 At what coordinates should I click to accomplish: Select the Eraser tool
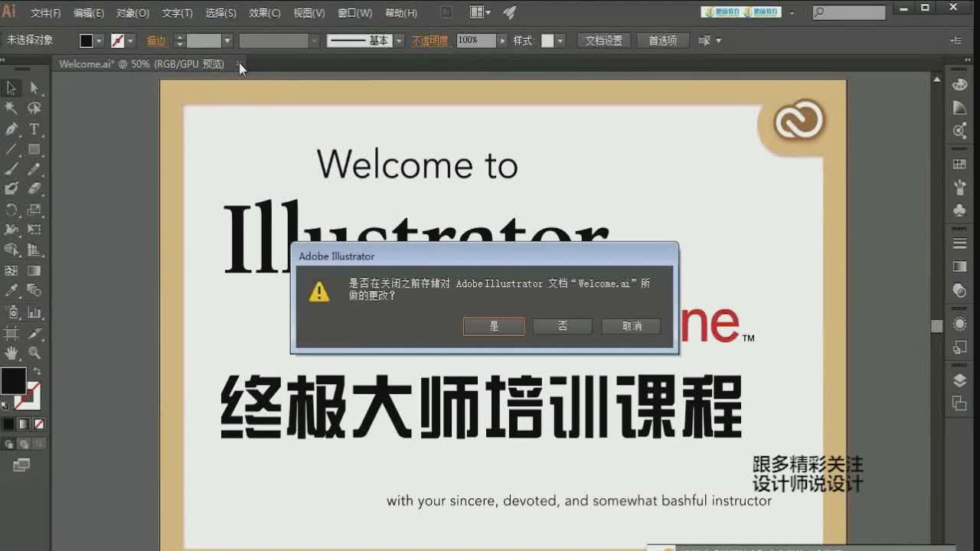pyautogui.click(x=34, y=189)
